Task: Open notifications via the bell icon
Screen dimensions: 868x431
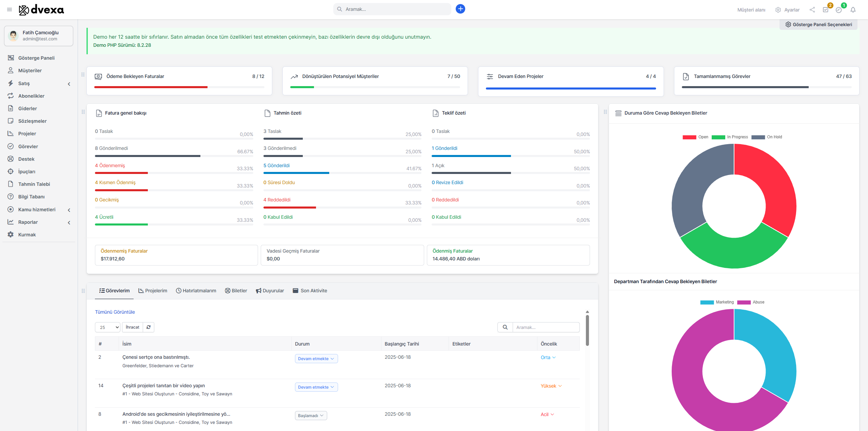Action: (x=854, y=10)
